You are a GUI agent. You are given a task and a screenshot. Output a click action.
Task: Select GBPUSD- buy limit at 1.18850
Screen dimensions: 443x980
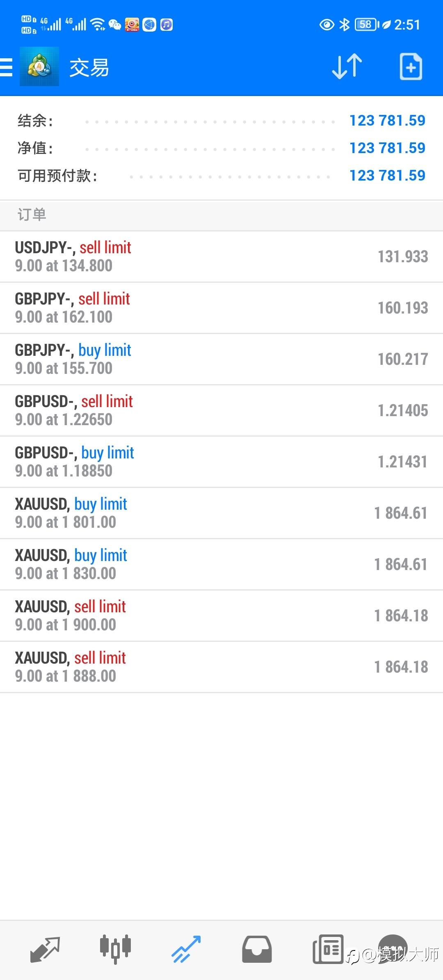tap(221, 462)
